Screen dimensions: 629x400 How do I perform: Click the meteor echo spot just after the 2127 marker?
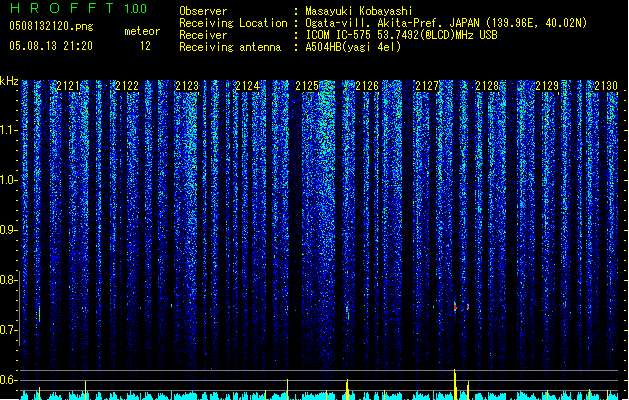(x=455, y=307)
